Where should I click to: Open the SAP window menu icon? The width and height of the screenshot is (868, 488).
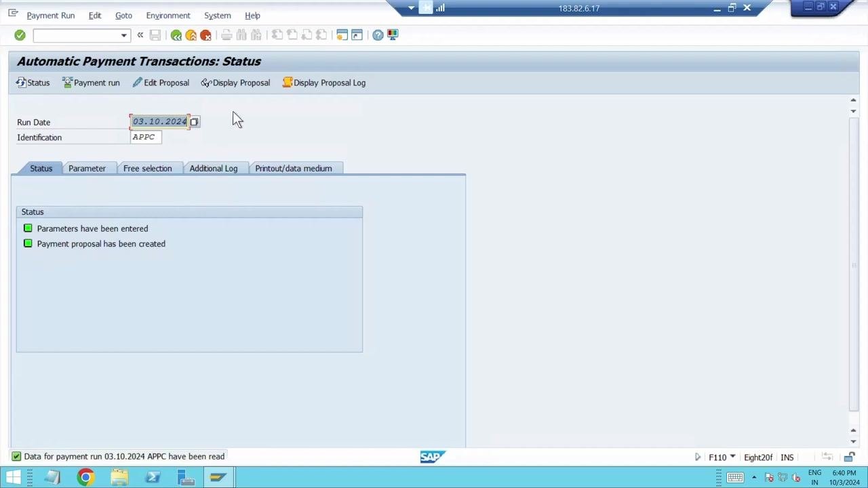(x=13, y=14)
